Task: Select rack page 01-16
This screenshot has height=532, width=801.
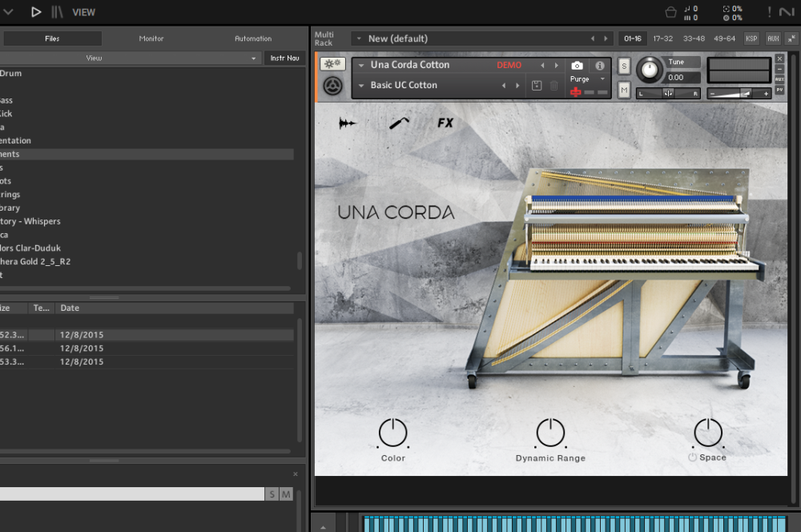Action: (x=633, y=38)
